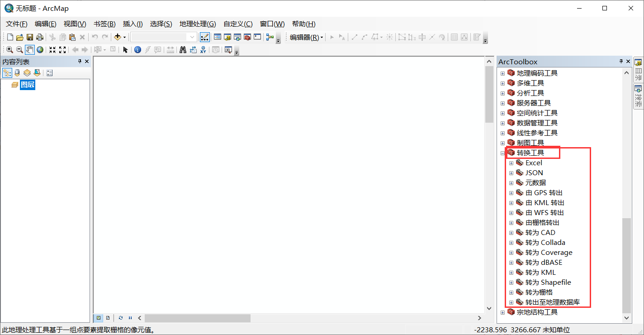This screenshot has height=335, width=644.
Task: Launch the ModelBuilder window icon
Action: pos(270,37)
